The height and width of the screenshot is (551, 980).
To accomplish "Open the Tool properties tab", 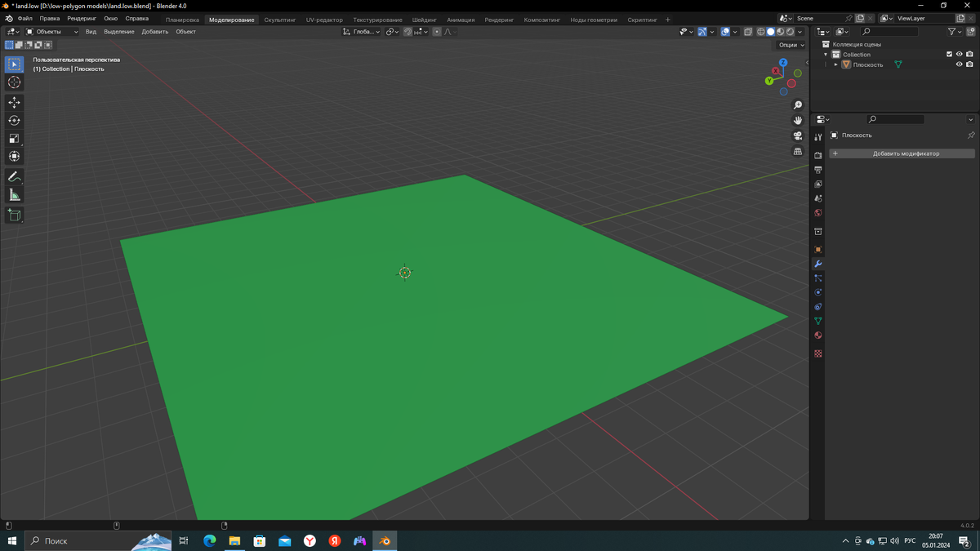I will click(x=817, y=137).
